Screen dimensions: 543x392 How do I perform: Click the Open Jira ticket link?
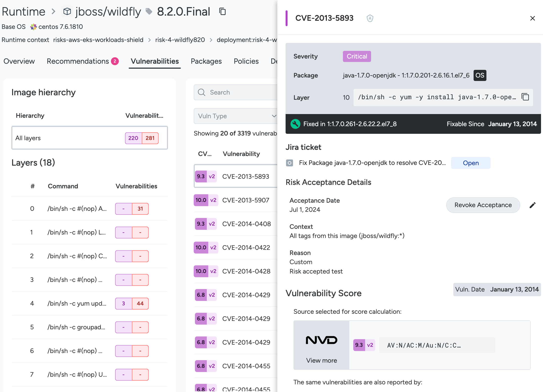click(x=471, y=163)
